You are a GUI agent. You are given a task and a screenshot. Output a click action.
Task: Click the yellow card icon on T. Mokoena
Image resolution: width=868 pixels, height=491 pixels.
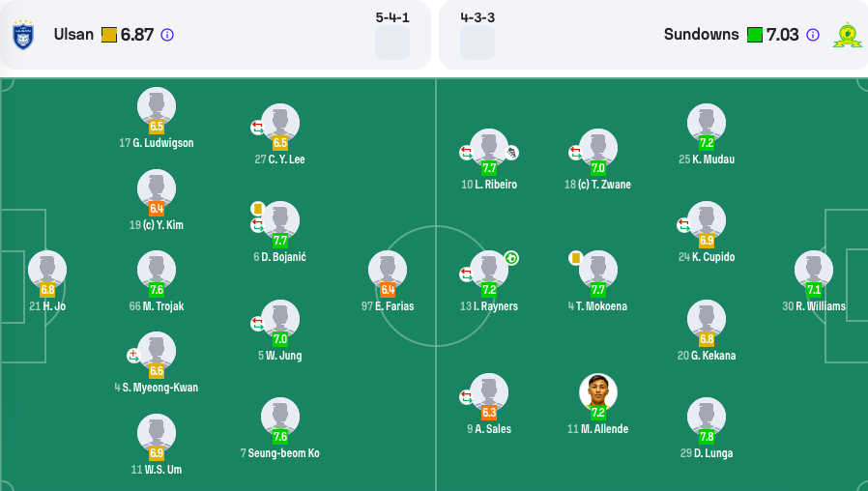[576, 258]
